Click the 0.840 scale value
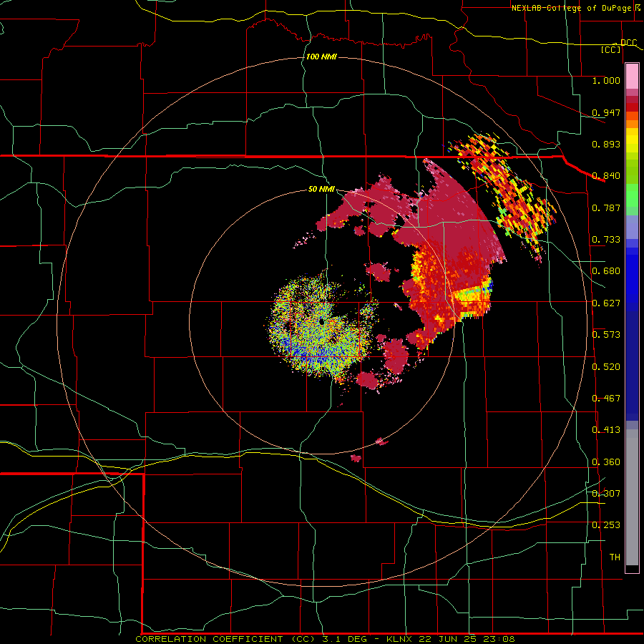 pos(606,176)
